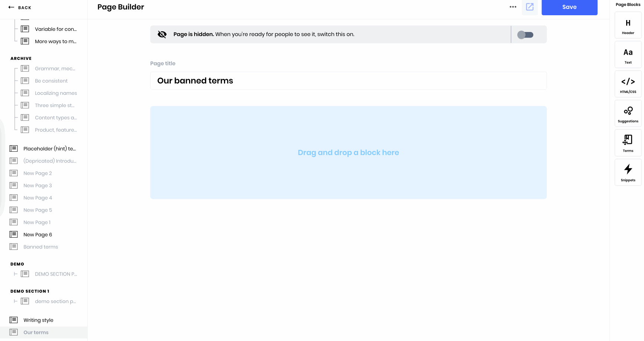Click the 'Page title' label
The width and height of the screenshot is (644, 341).
(163, 64)
